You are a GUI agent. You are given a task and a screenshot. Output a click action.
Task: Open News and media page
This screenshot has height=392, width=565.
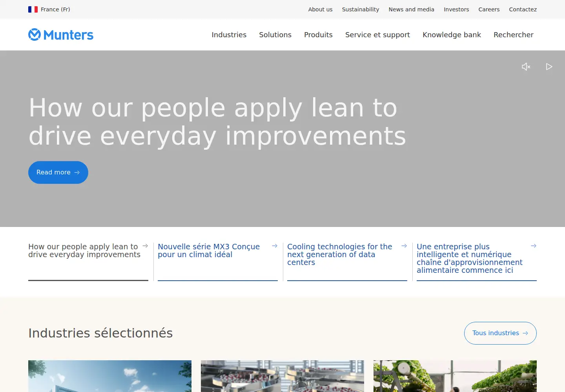pos(411,9)
